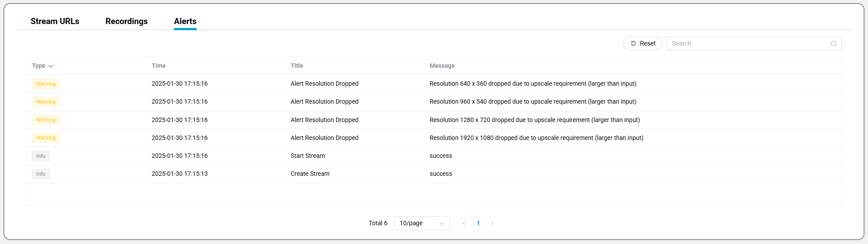Click the 1920 x 1080 dropped message
The height and width of the screenshot is (244, 868).
tap(536, 138)
